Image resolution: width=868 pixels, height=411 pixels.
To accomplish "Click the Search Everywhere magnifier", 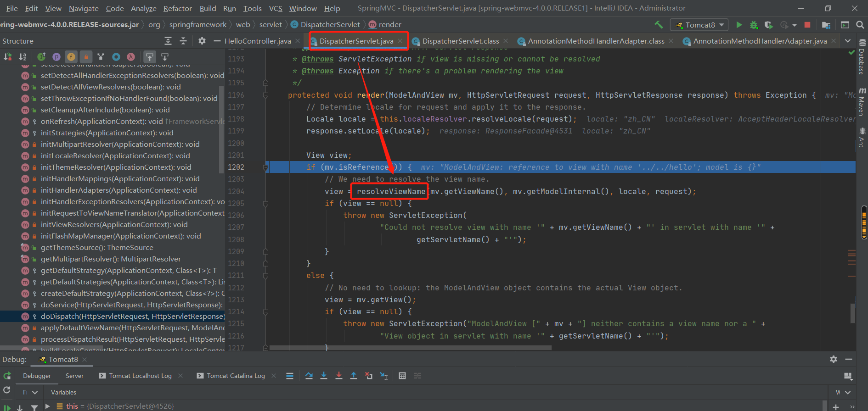I will pyautogui.click(x=860, y=25).
